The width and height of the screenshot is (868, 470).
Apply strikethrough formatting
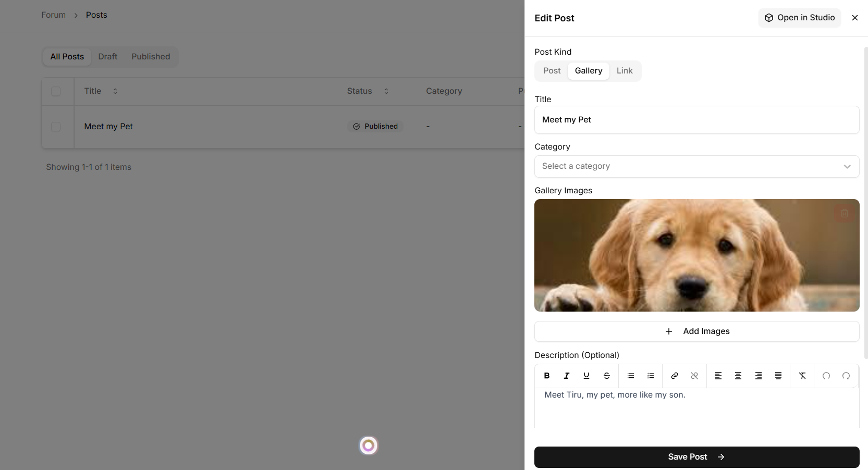tap(607, 376)
